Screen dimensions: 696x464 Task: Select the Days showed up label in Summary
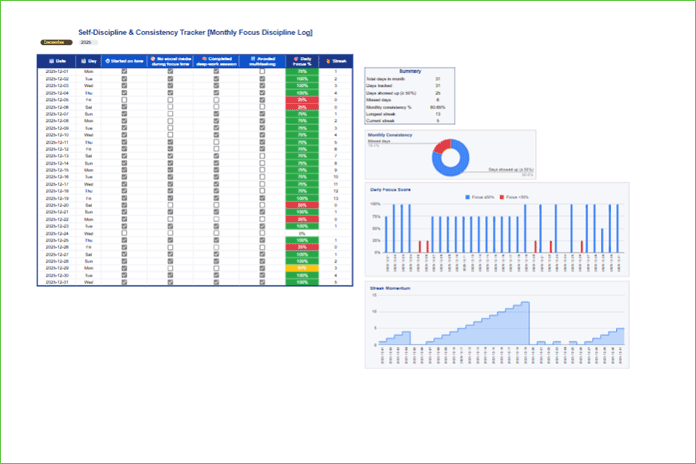(x=391, y=93)
